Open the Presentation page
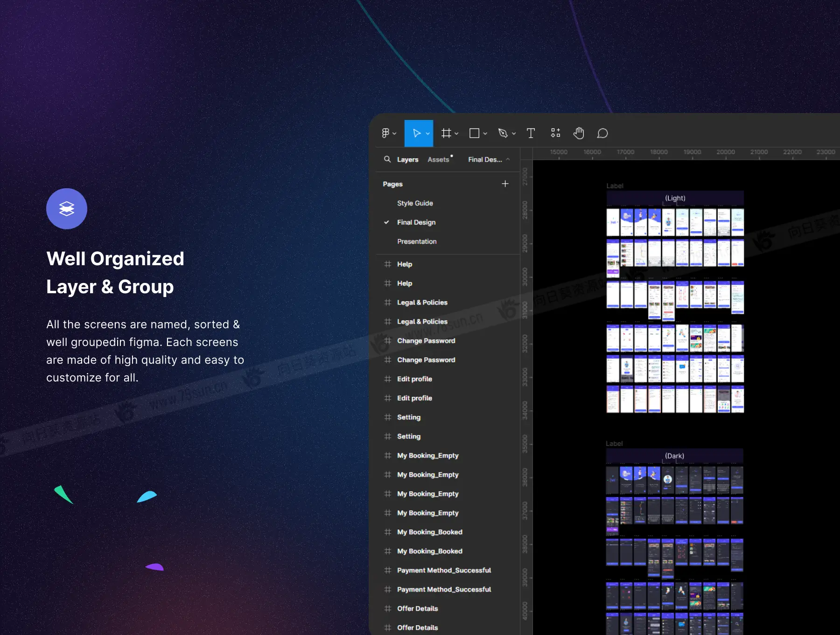Viewport: 840px width, 635px height. point(417,241)
